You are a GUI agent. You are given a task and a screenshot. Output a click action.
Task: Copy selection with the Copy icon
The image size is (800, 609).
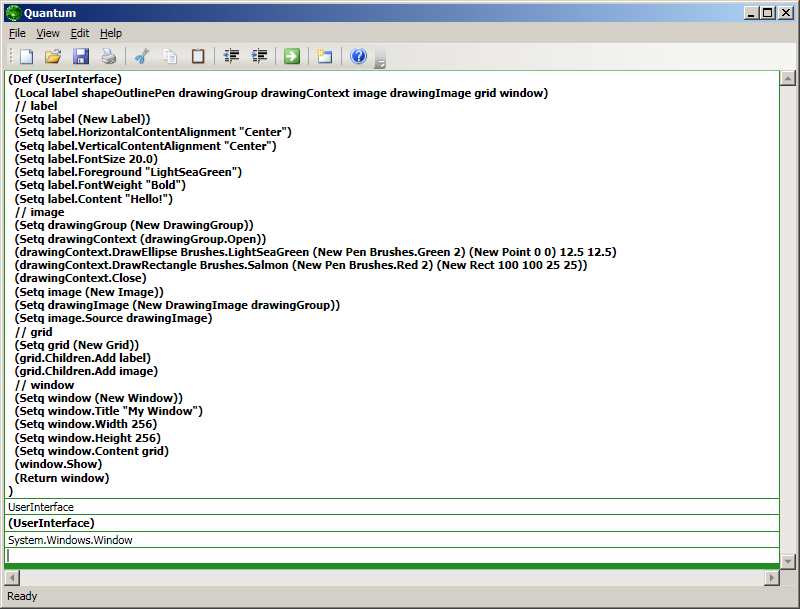[x=170, y=56]
